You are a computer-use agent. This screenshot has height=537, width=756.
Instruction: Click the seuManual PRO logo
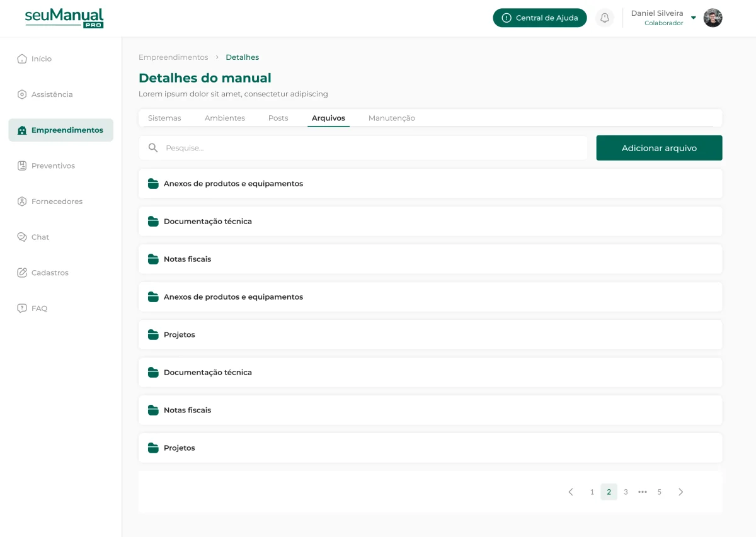(x=64, y=18)
